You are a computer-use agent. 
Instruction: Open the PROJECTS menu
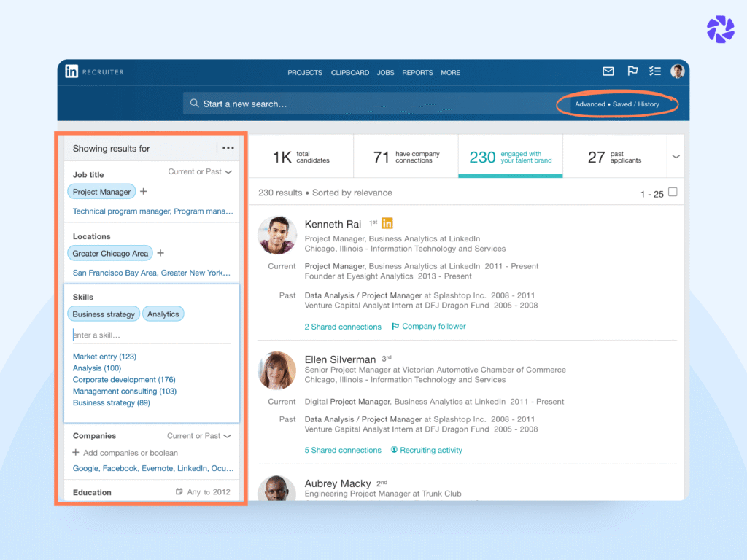point(305,72)
